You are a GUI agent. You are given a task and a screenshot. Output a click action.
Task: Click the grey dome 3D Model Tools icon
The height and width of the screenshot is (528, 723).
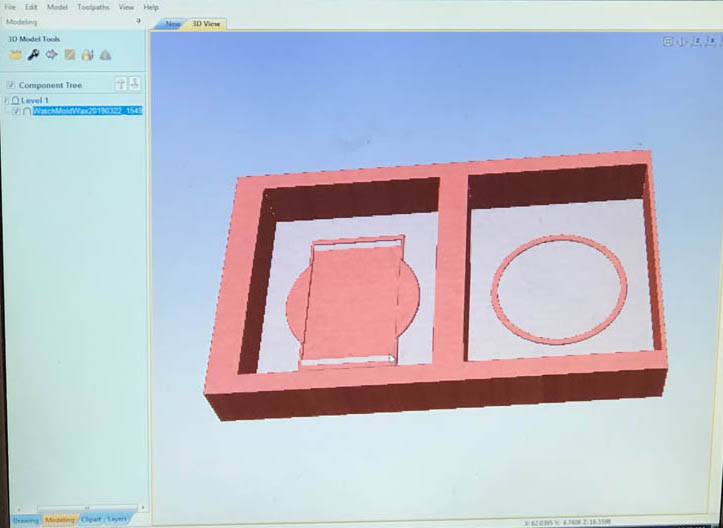click(106, 55)
